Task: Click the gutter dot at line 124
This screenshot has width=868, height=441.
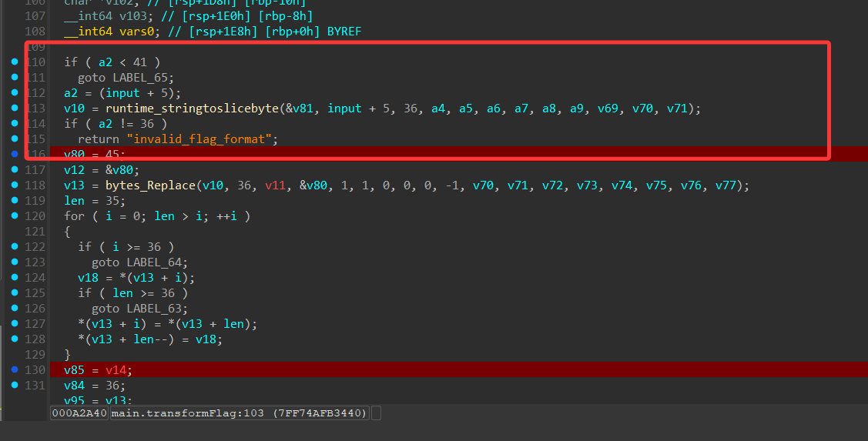Action: 15,278
